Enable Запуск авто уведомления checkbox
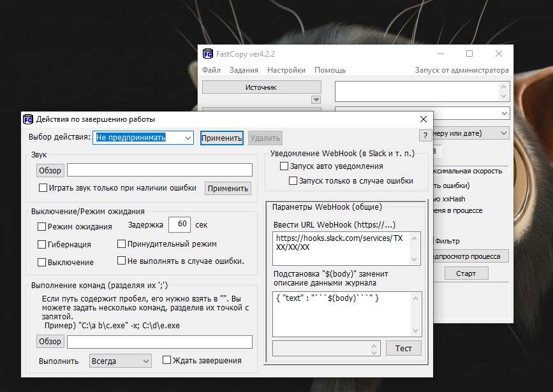553x392 pixels. [284, 166]
